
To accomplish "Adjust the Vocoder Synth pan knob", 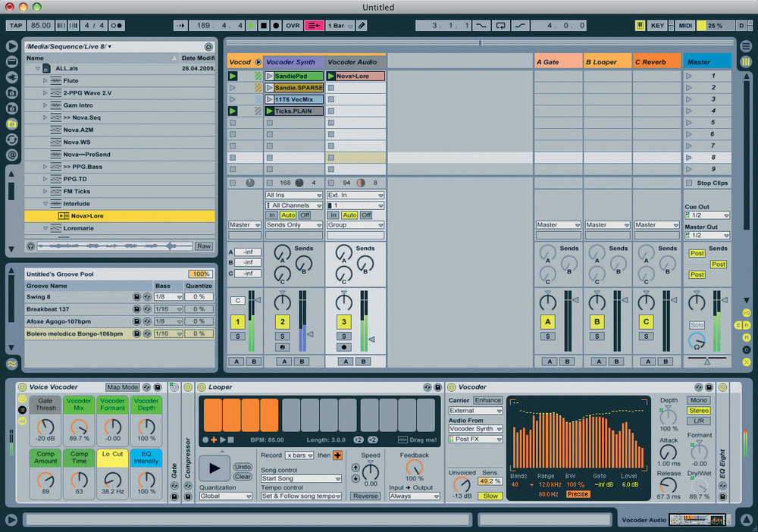I will click(282, 302).
